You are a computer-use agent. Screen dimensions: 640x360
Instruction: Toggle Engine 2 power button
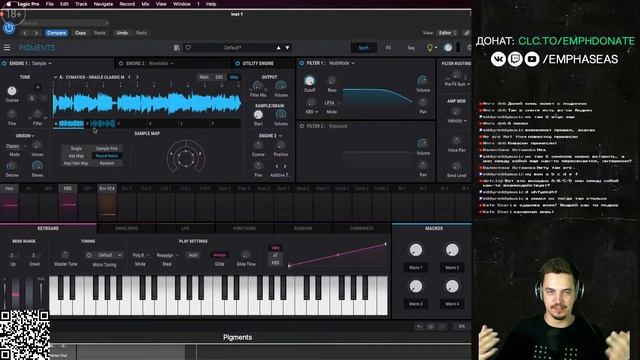click(x=121, y=63)
